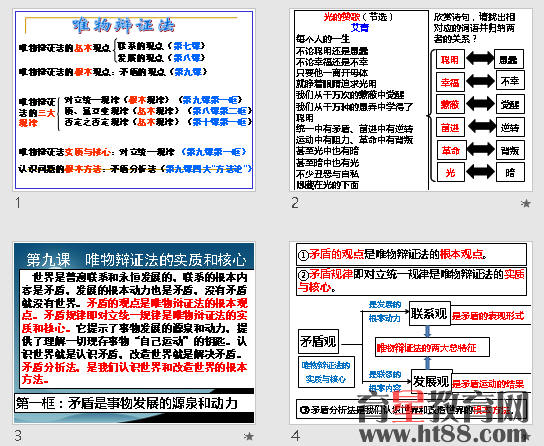Click the 不幸 box on slide 2
This screenshot has height=446, width=544.
click(x=510, y=81)
